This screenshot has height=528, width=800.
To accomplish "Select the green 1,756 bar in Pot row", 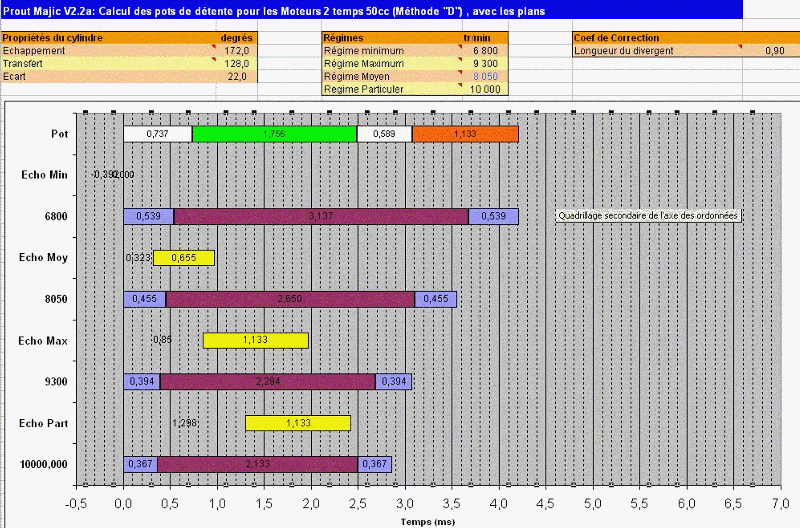I will tap(274, 134).
